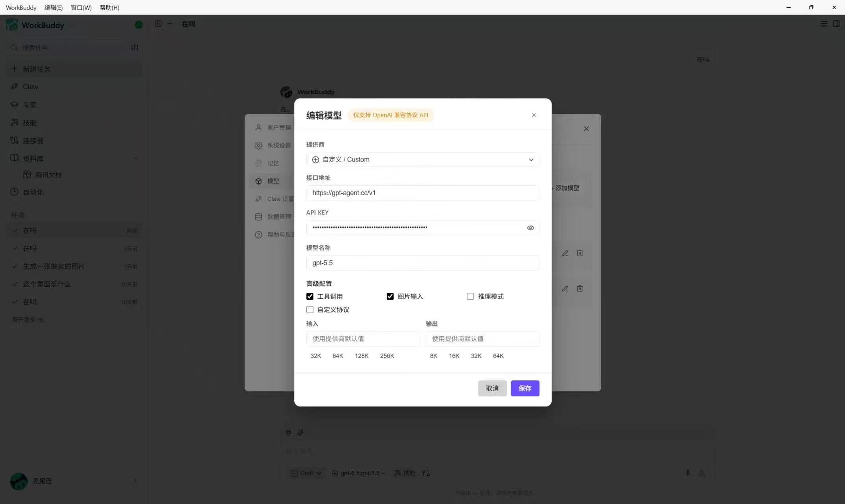The height and width of the screenshot is (504, 845).
Task: Open 账户管理 in settings sidebar
Action: (273, 128)
